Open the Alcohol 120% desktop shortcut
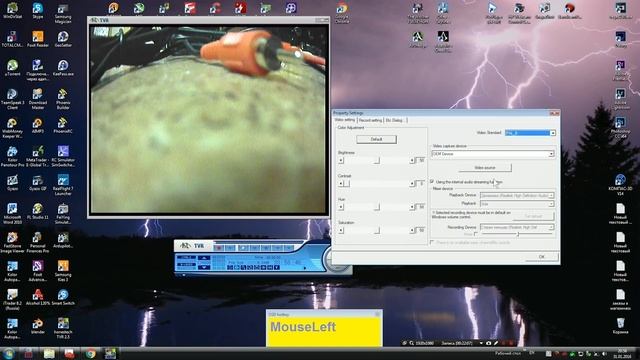Screen dimensions: 640x360 (38, 297)
